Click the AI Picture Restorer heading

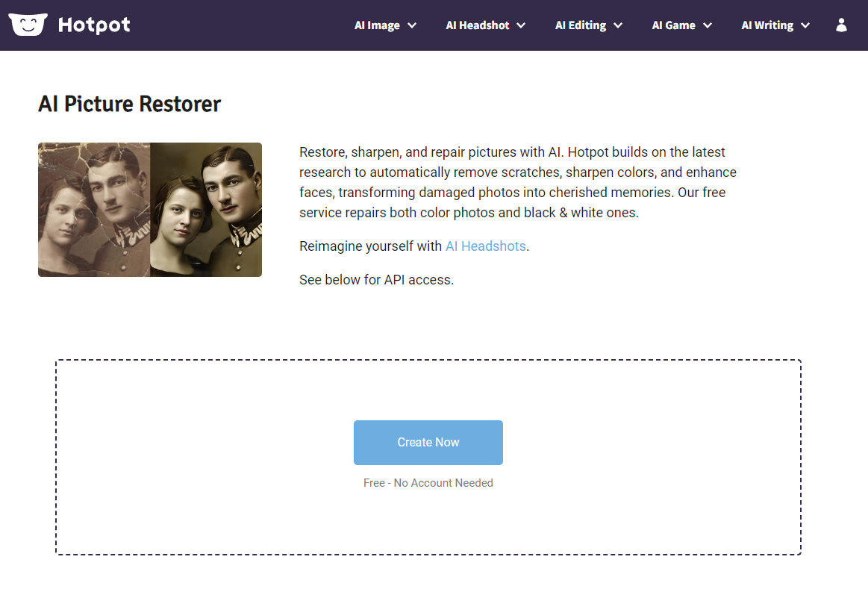tap(130, 104)
